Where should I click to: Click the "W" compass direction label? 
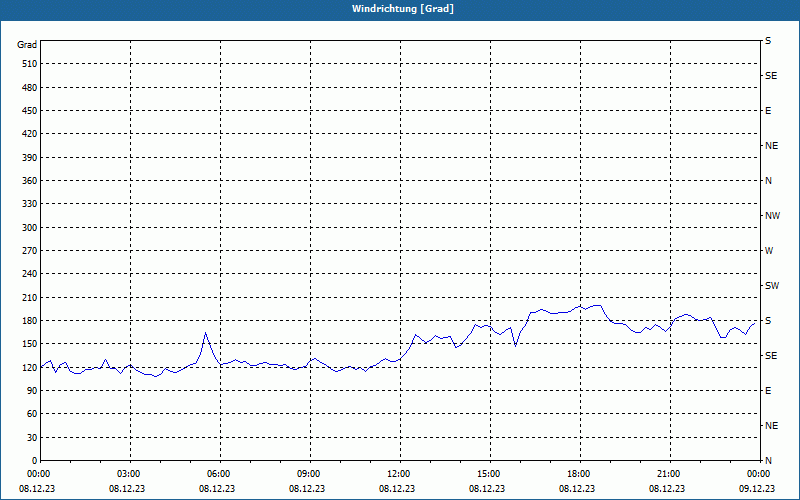769,251
